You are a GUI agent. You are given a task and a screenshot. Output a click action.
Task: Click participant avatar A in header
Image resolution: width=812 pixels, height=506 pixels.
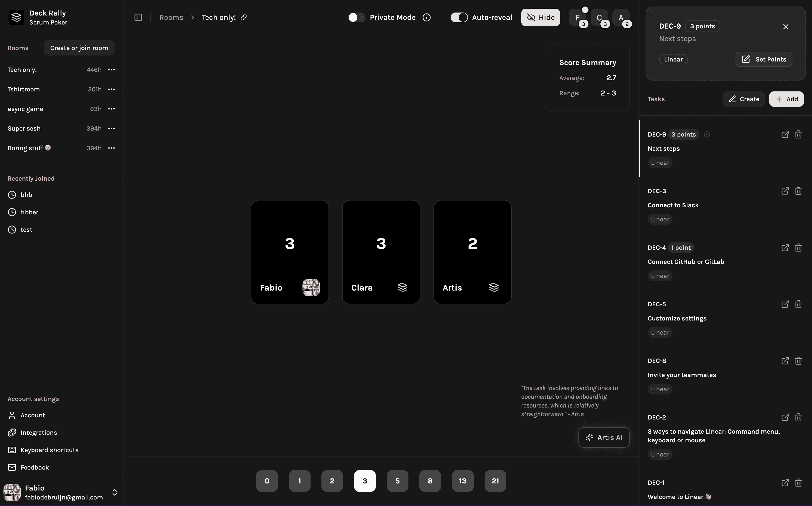point(621,17)
